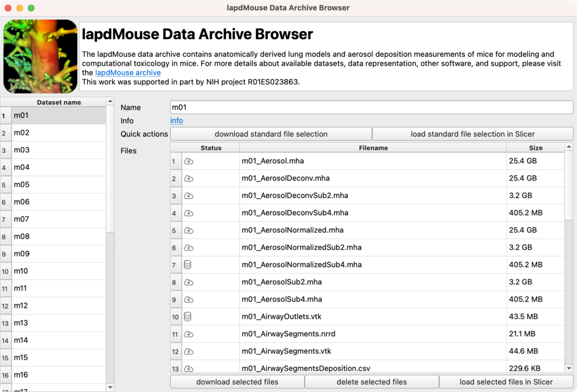The width and height of the screenshot is (577, 392).
Task: Click cloud icon beside m01_AerosolDeconvSub4.mha
Action: [x=189, y=213]
